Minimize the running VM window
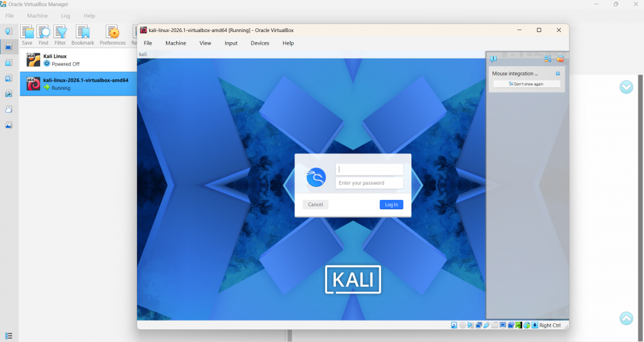Viewport: 644px width, 342px height. click(x=519, y=30)
